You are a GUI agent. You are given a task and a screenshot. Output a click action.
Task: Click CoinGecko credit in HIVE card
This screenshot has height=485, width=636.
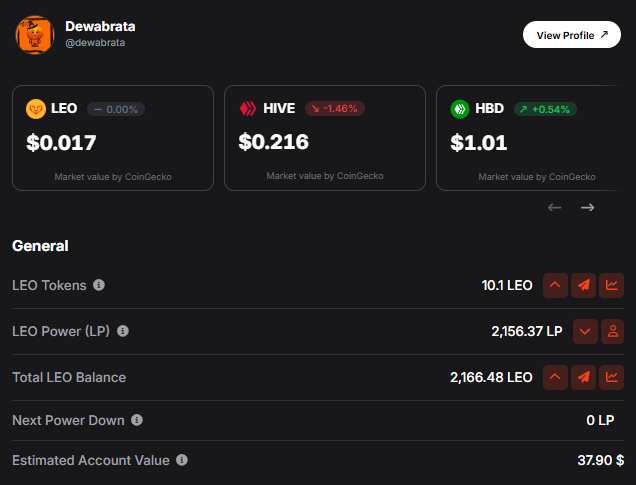(x=325, y=176)
